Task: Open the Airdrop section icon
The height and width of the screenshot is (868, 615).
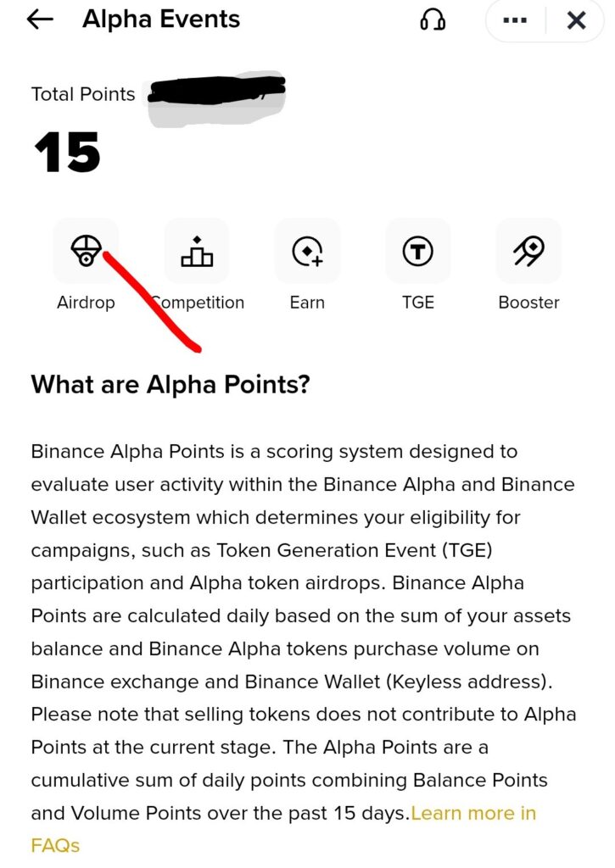Action: tap(86, 250)
